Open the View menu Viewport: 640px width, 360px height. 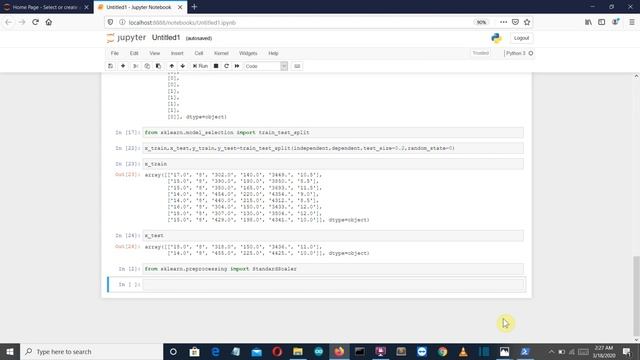(155, 53)
